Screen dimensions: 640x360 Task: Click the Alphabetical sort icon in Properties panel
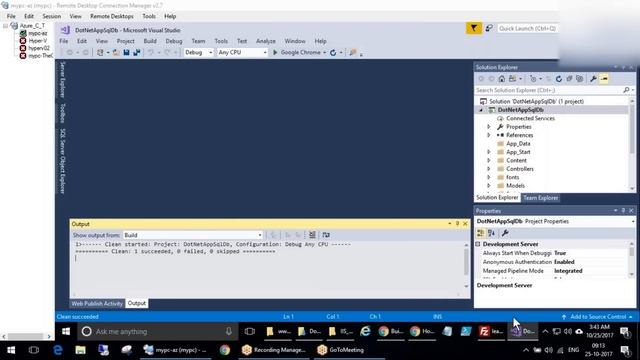point(491,233)
